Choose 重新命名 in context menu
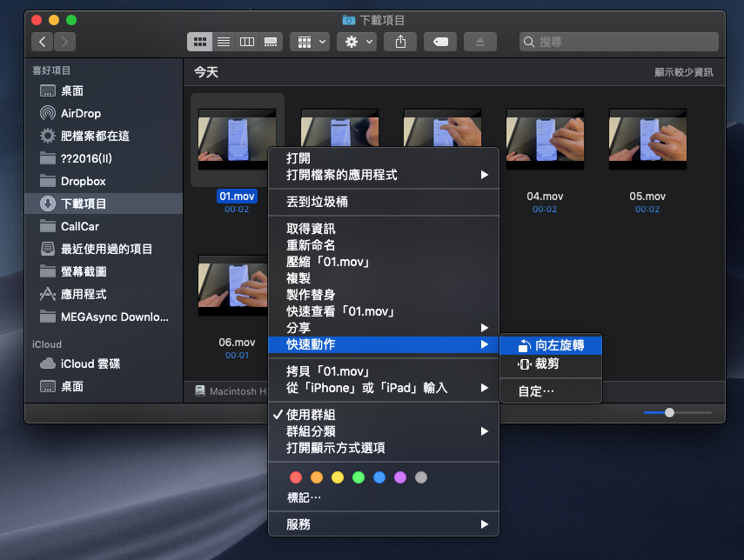The width and height of the screenshot is (744, 560). pyautogui.click(x=384, y=245)
